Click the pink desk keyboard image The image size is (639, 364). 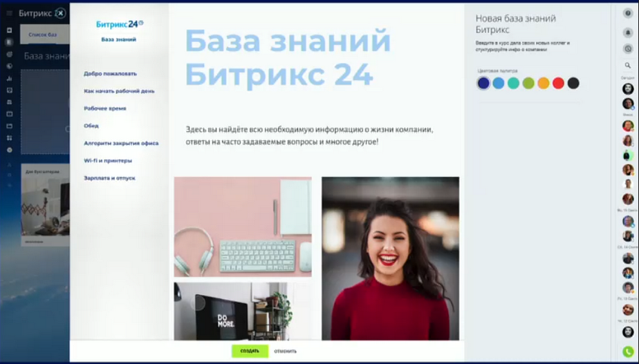click(x=243, y=227)
